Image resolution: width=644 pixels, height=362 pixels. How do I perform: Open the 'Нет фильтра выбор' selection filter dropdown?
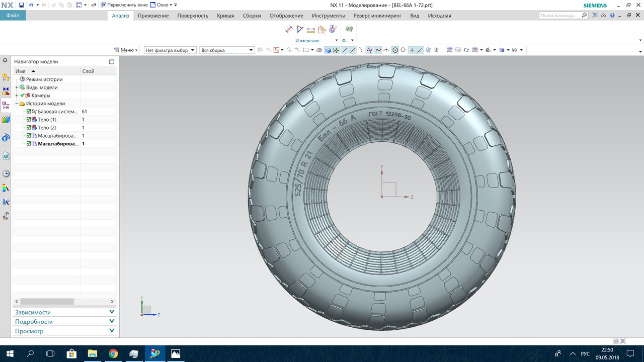170,50
